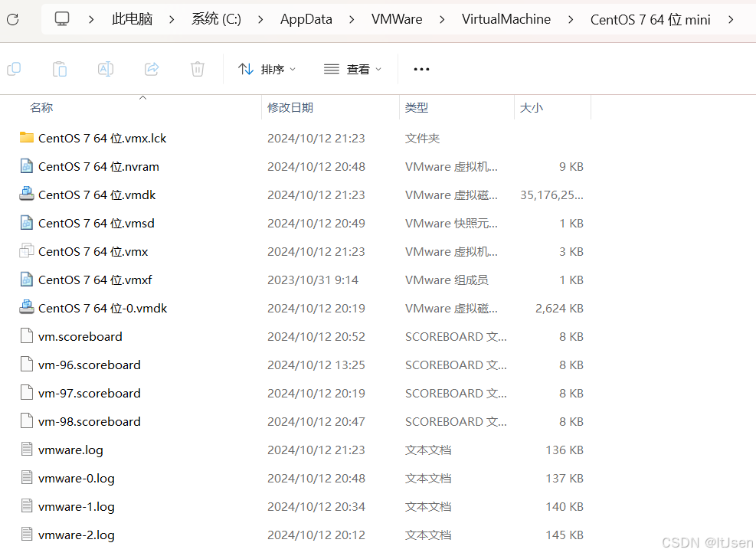Open the 查看 view dropdown
This screenshot has width=756, height=556.
click(x=352, y=70)
